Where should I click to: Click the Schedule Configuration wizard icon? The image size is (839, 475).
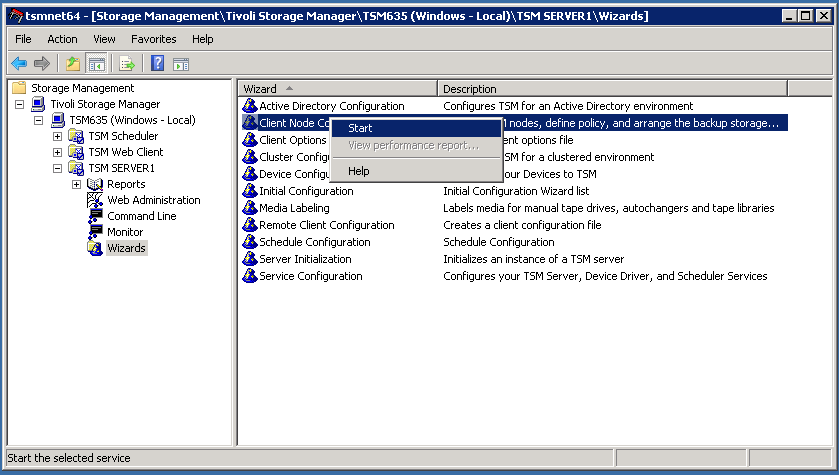[249, 242]
